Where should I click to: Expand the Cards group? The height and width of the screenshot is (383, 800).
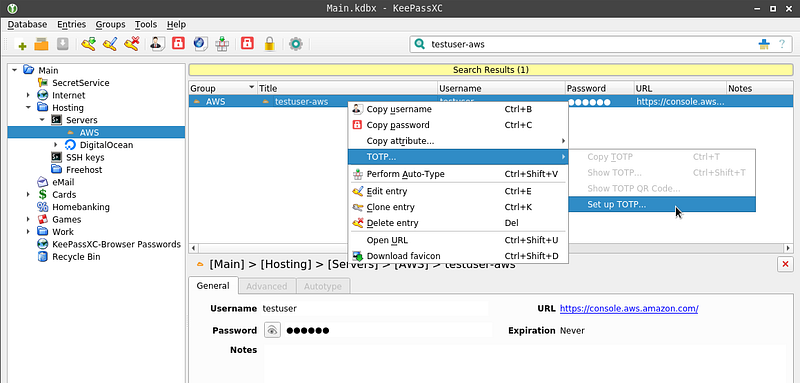[x=29, y=194]
